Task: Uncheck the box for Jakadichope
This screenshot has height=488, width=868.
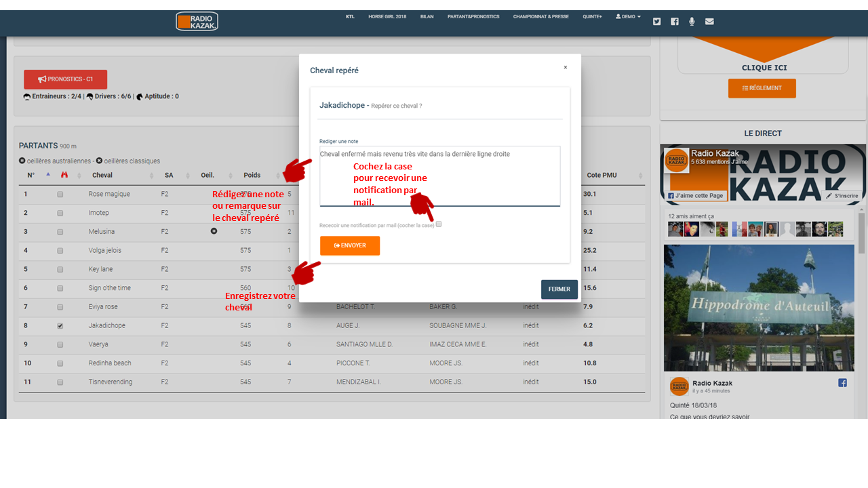Action: (60, 326)
